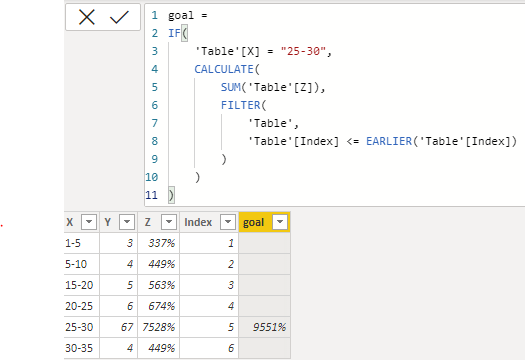Open the X column filter dropdown
This screenshot has height=360, width=525.
[x=89, y=222]
